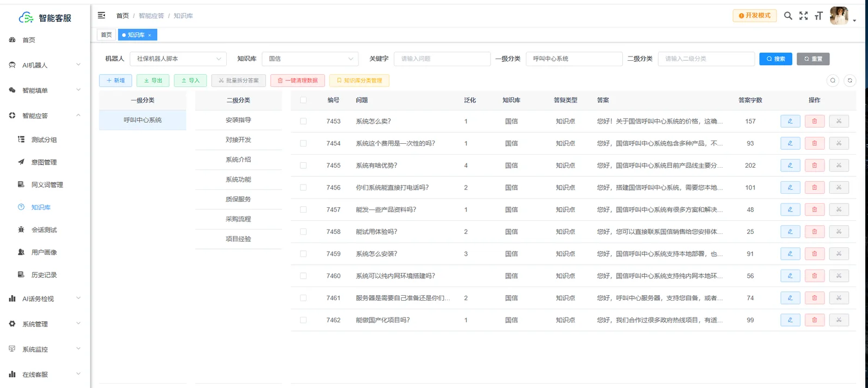Open 会话测试 in the sidebar
The image size is (868, 388).
[x=44, y=230]
